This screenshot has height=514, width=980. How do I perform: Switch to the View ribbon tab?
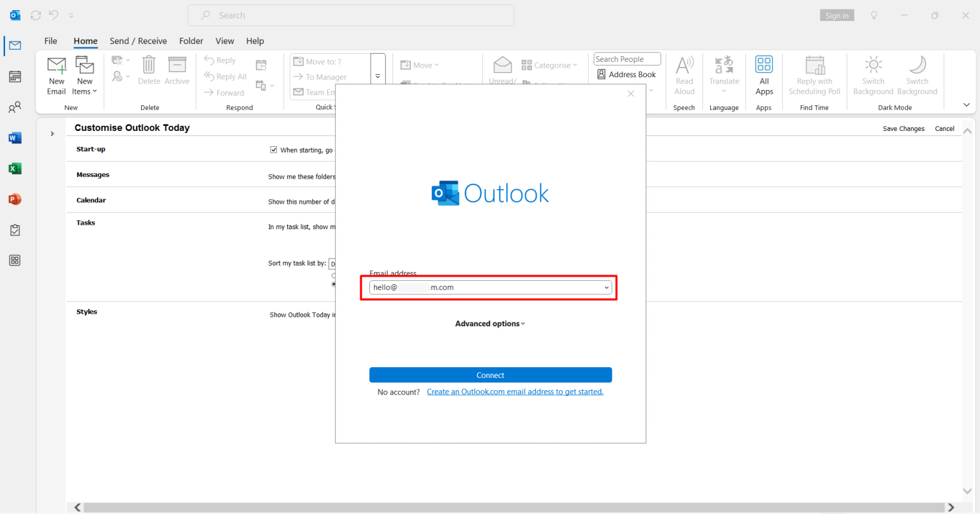point(225,40)
